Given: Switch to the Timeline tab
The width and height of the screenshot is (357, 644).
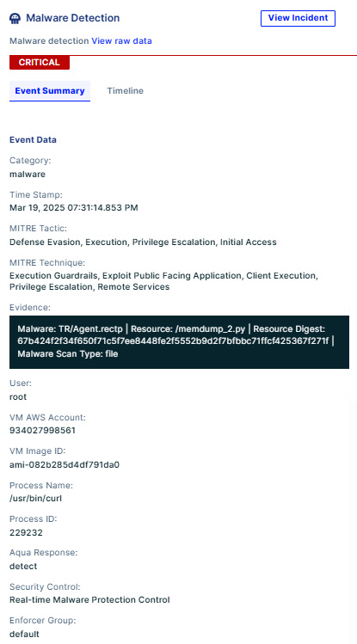Looking at the screenshot, I should pyautogui.click(x=126, y=91).
